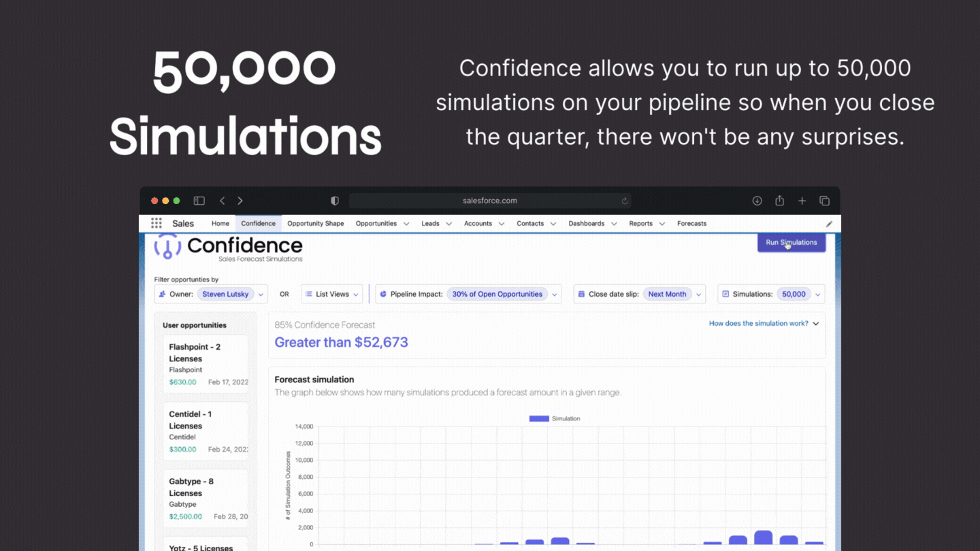Click the $300.00 Centidel amount

click(182, 450)
